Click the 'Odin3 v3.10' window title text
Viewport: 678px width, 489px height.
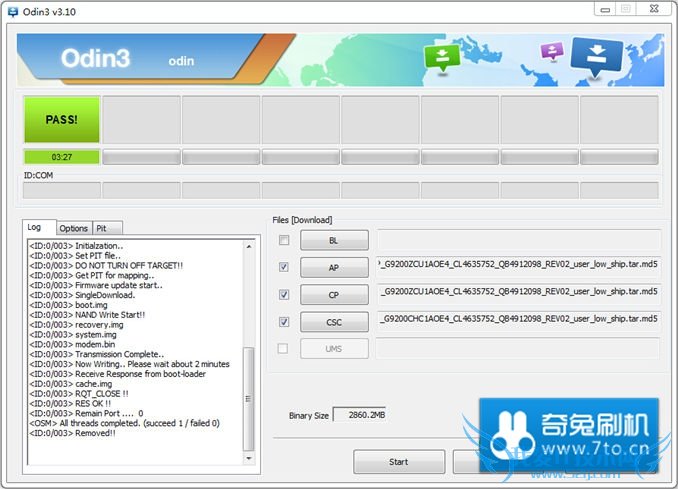49,12
